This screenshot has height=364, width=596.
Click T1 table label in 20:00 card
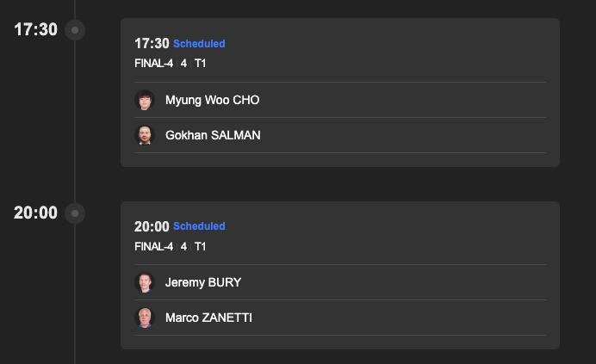pos(201,247)
